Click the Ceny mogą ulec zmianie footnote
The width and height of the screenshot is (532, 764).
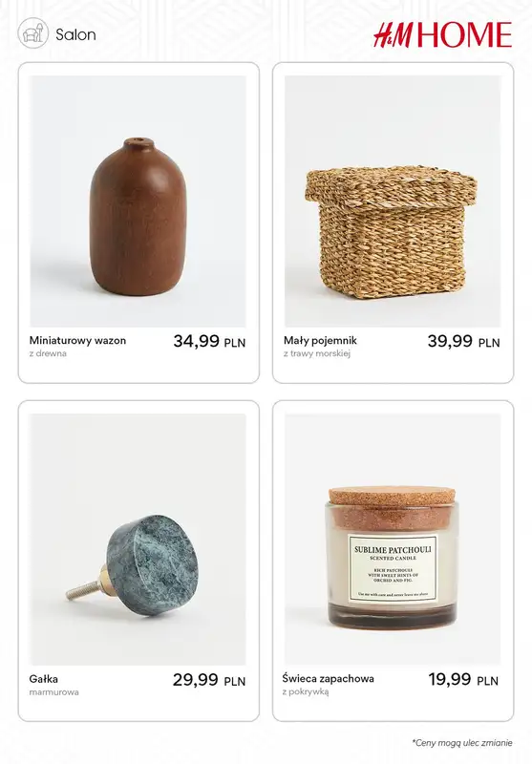point(462,743)
